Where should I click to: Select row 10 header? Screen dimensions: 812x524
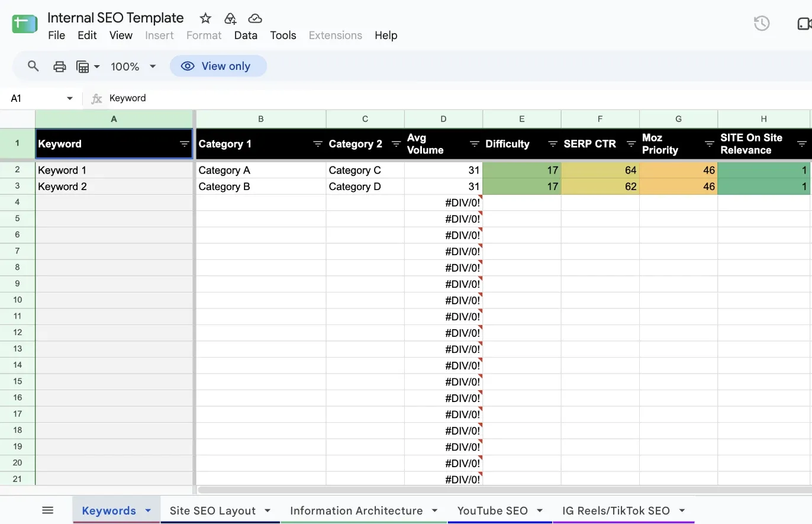pos(17,300)
